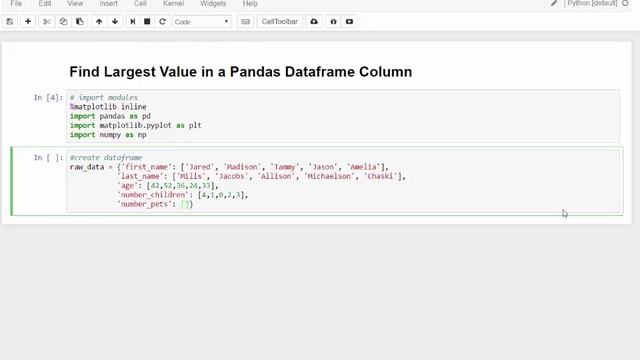Open the Widgets menu
This screenshot has width=640, height=360.
point(213,4)
